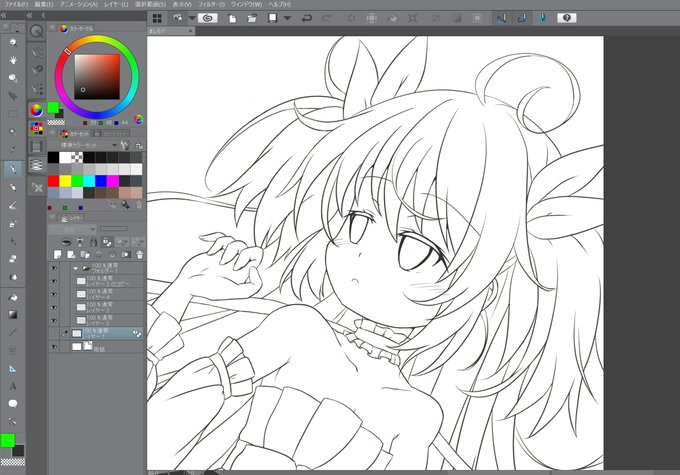
Task: Delete layer with the trash icon
Action: coord(140,255)
